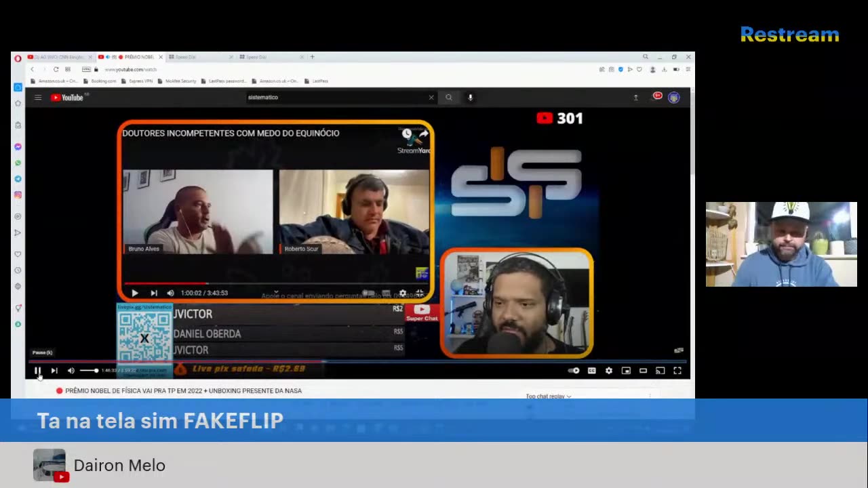Play the embedded StreamYard video
This screenshot has height=488, width=868.
(134, 293)
